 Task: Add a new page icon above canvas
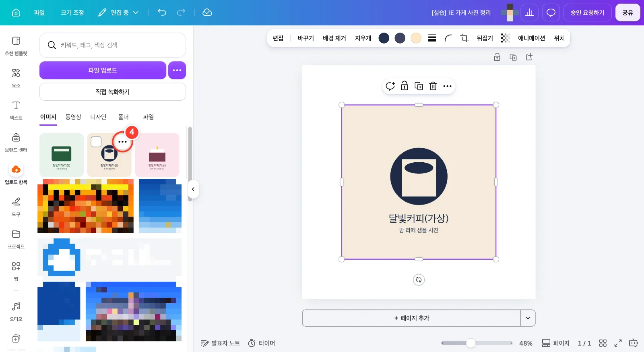[x=529, y=57]
